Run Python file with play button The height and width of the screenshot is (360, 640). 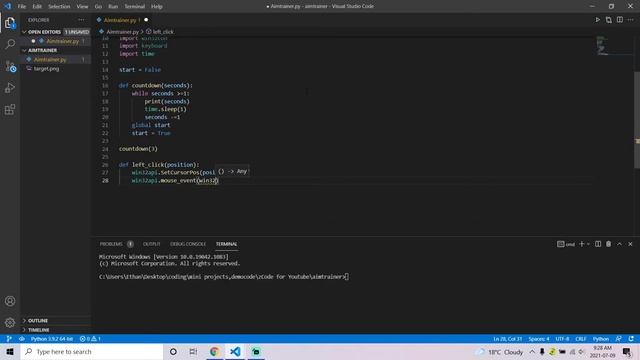click(x=598, y=20)
